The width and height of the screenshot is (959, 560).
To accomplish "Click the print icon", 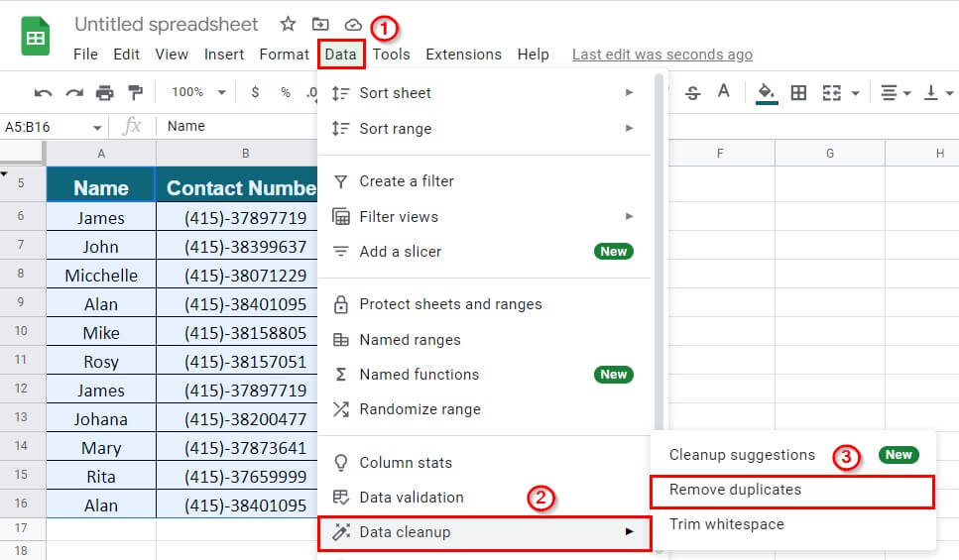I will 104,93.
